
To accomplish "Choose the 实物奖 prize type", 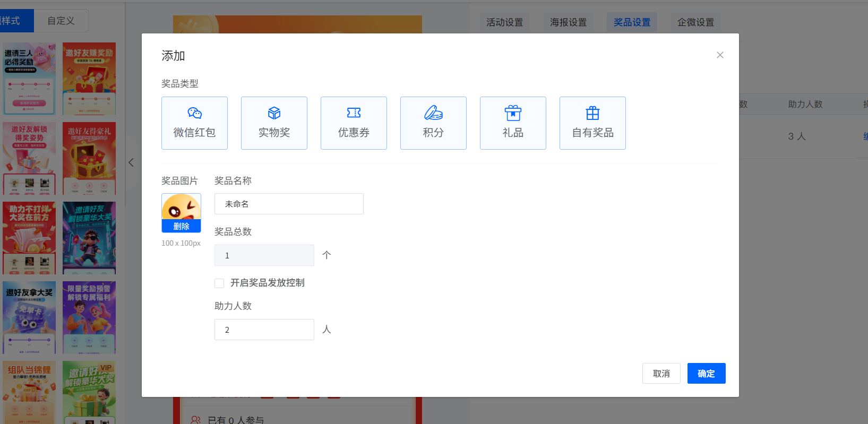I will tap(274, 123).
